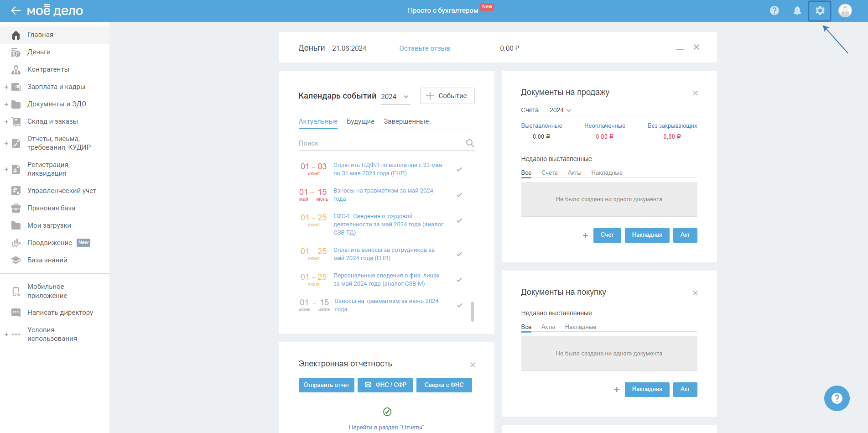Click the Главная home icon
Screen dimensions: 868x433
click(x=16, y=35)
